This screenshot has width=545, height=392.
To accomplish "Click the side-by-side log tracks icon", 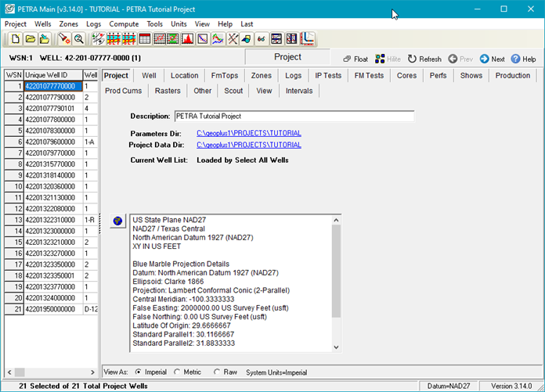I will coord(291,39).
